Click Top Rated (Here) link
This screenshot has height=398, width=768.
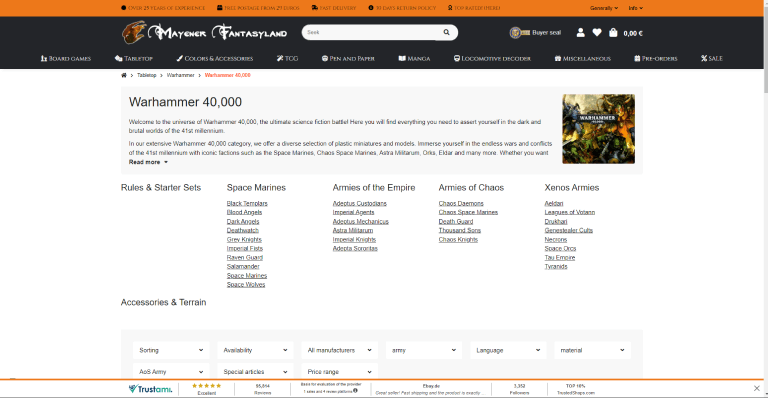click(x=474, y=8)
